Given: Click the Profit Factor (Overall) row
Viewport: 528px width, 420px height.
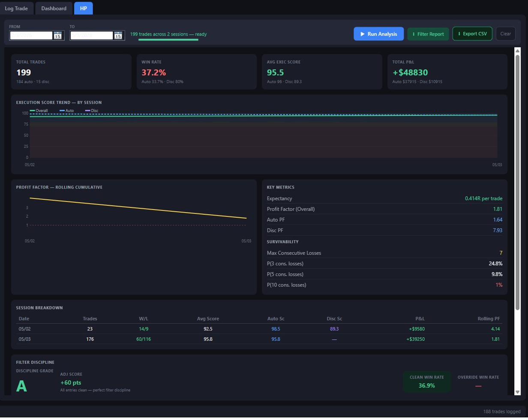Looking at the screenshot, I should (384, 209).
